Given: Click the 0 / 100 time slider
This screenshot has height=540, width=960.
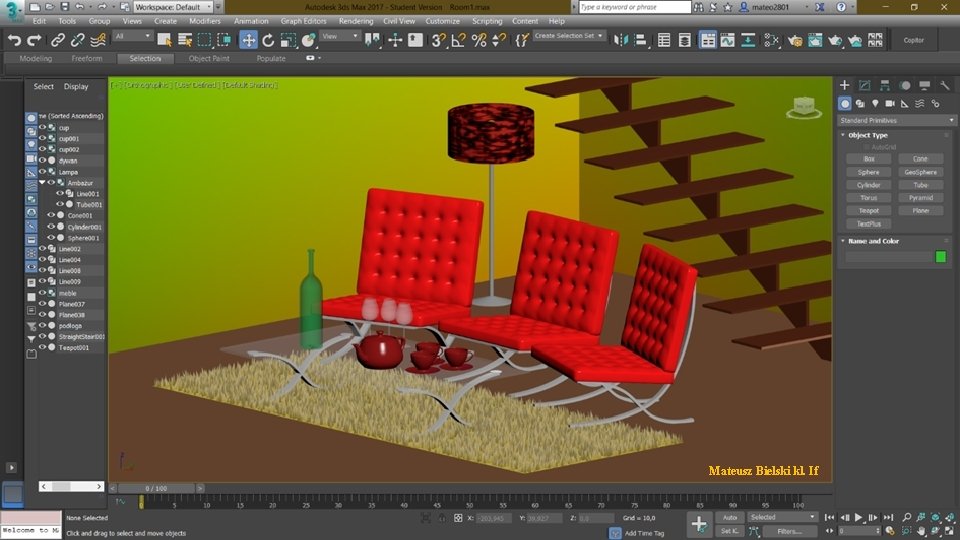Looking at the screenshot, I should point(156,488).
